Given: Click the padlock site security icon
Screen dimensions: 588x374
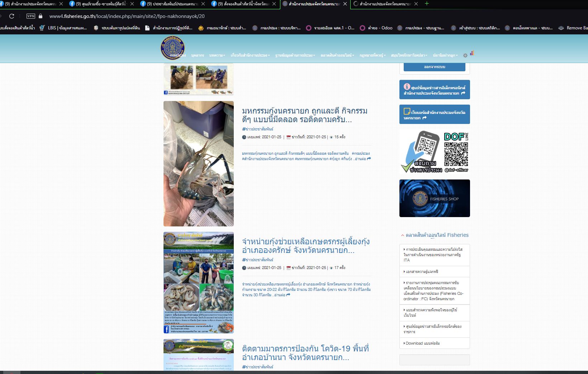Looking at the screenshot, I should pyautogui.click(x=40, y=16).
